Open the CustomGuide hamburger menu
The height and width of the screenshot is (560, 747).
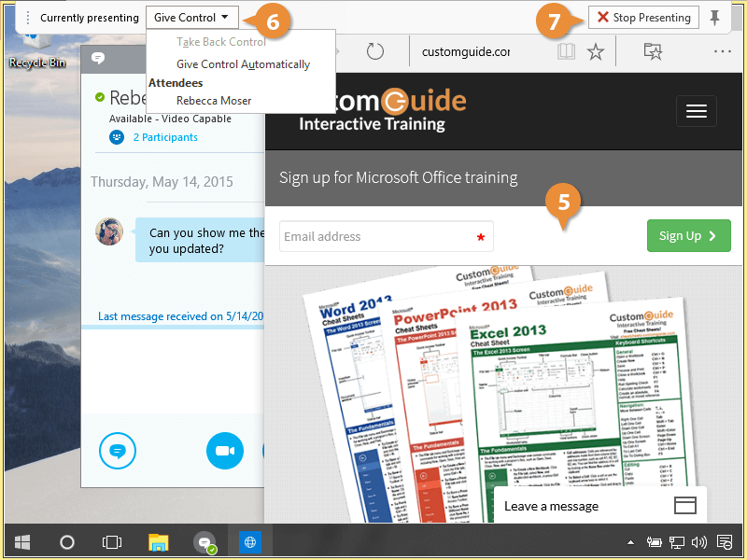(x=696, y=110)
